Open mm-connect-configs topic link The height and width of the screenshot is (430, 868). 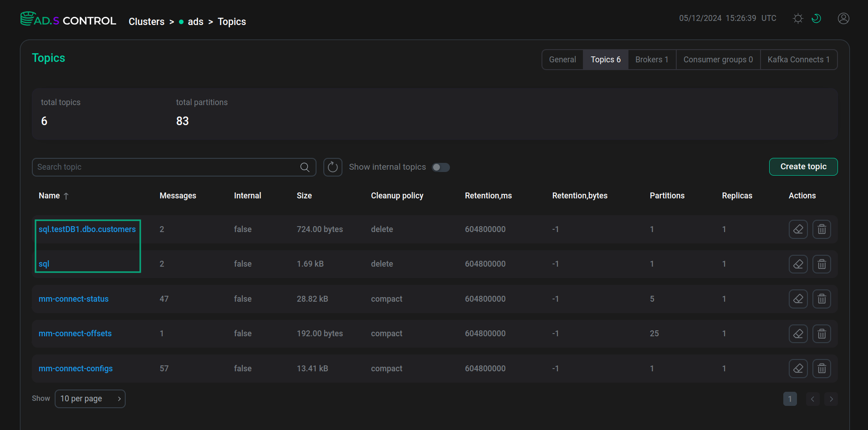pos(76,369)
